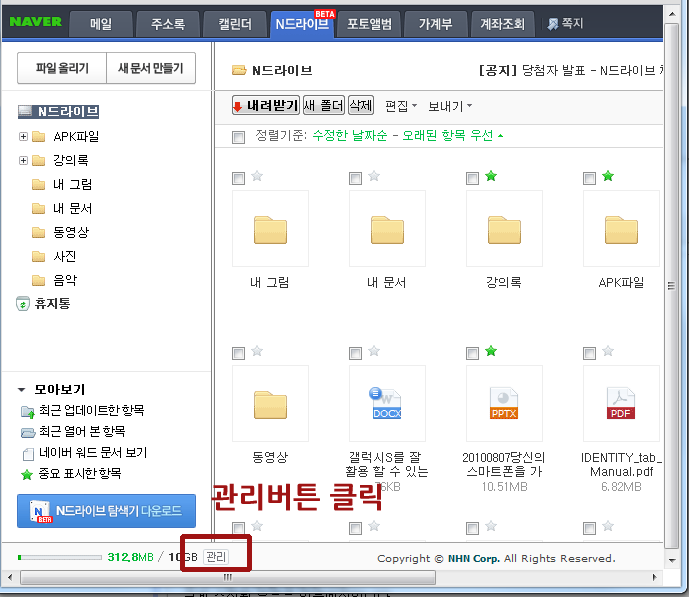The image size is (689, 597).
Task: Unstar the APK파일 folder thumbnail
Action: click(x=608, y=177)
